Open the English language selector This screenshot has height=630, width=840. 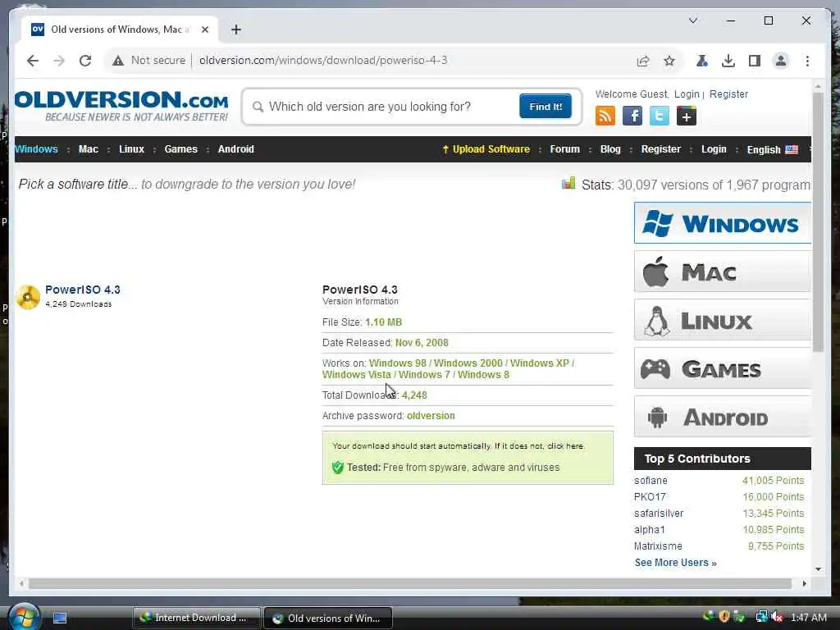pyautogui.click(x=772, y=149)
